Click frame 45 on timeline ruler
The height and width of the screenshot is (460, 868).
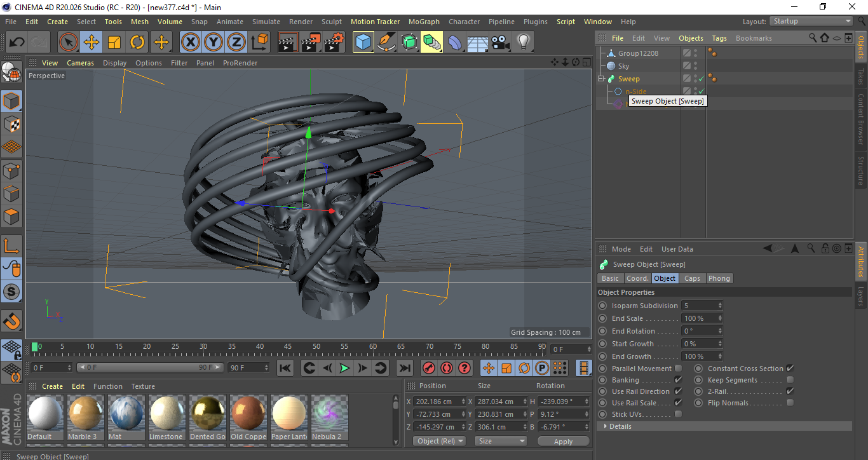[x=288, y=348]
